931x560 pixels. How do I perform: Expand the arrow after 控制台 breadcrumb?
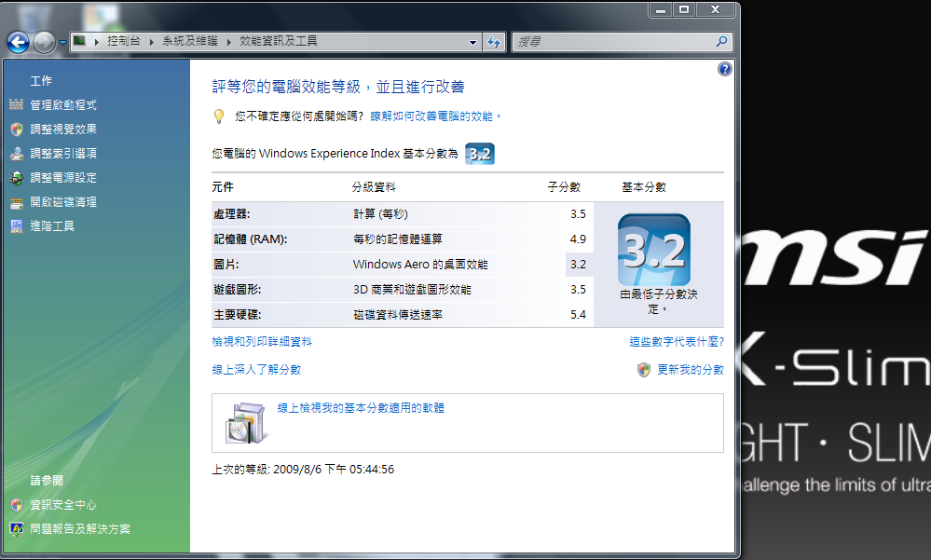coord(153,42)
